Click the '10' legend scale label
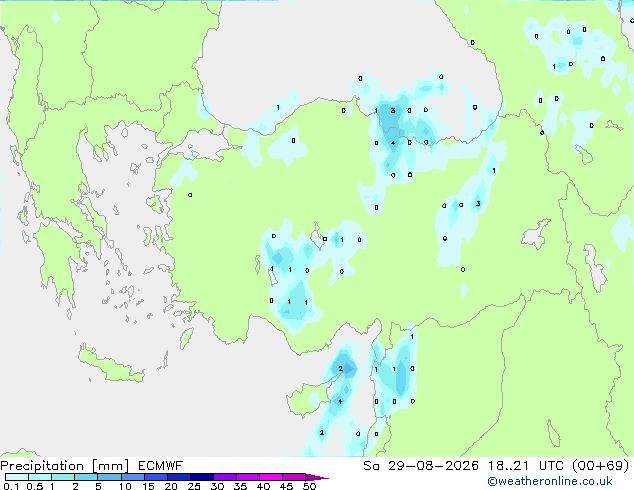Image resolution: width=634 pixels, height=490 pixels. tap(125, 486)
